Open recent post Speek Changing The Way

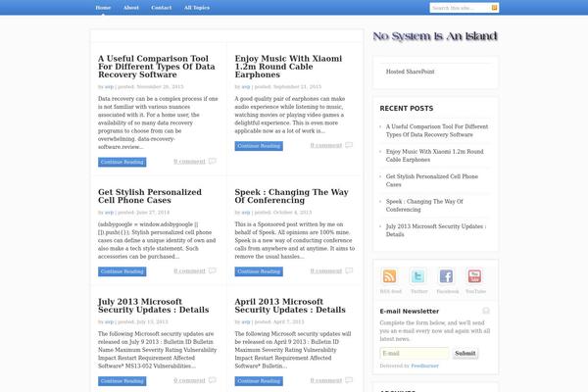click(424, 206)
